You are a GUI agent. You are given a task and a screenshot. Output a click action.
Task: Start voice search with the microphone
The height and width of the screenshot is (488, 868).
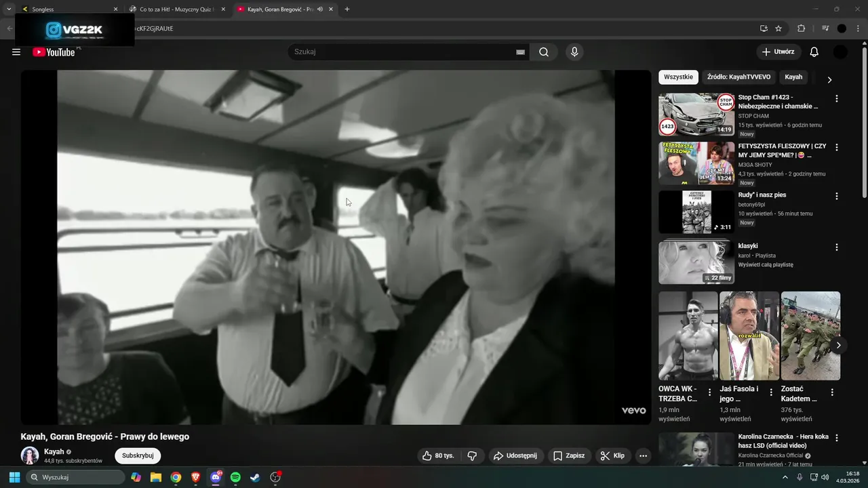pos(574,52)
